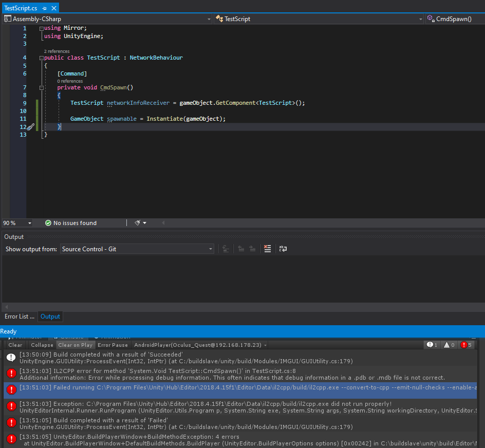
Task: Collapse the TestScript class block
Action: point(42,58)
